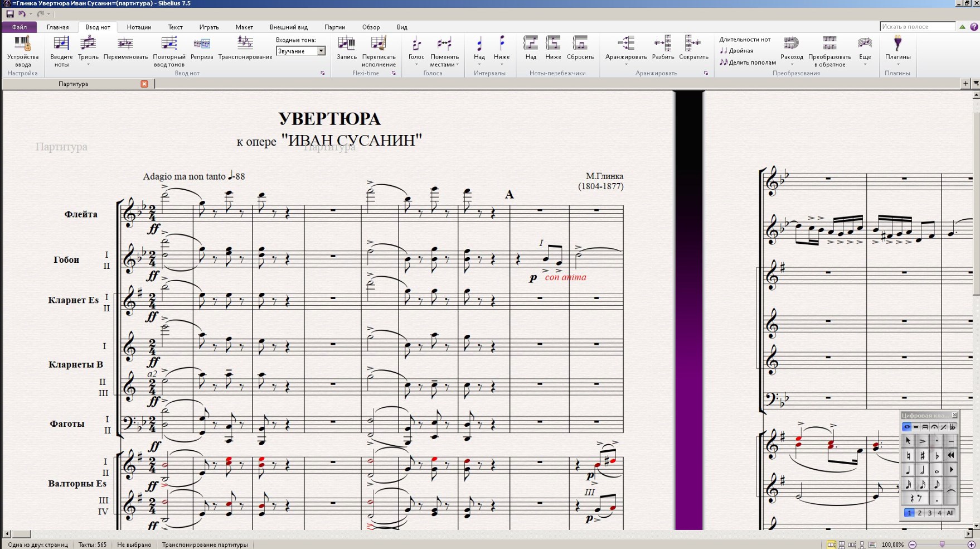Expand the Голос voice dropdown
Viewport: 980px width, 549px height.
[x=416, y=65]
